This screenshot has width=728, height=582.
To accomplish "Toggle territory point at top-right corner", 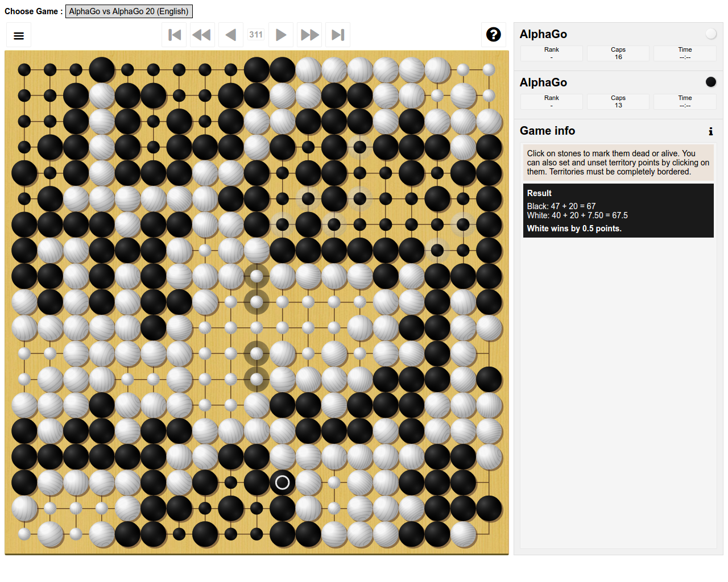I will 489,70.
